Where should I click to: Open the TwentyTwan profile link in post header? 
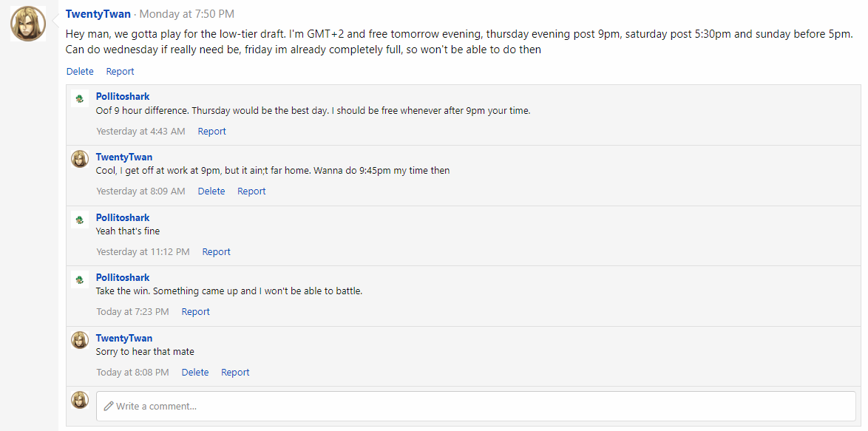tap(98, 14)
